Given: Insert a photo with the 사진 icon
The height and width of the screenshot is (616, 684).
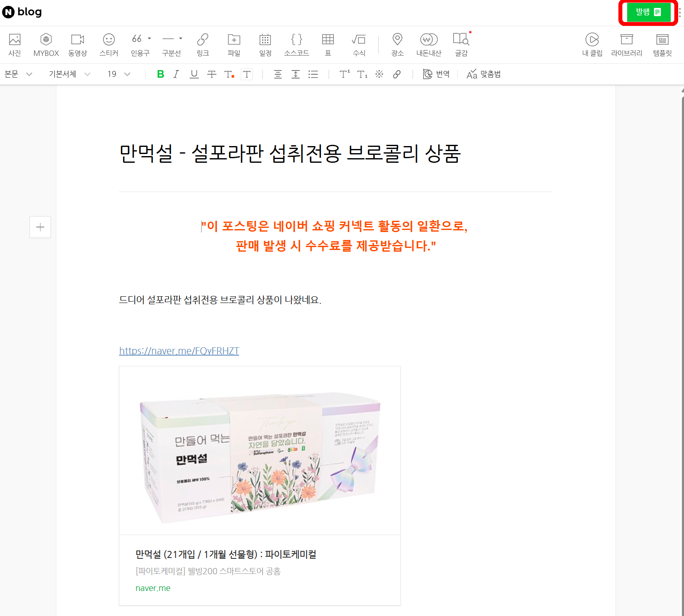Looking at the screenshot, I should (x=15, y=45).
